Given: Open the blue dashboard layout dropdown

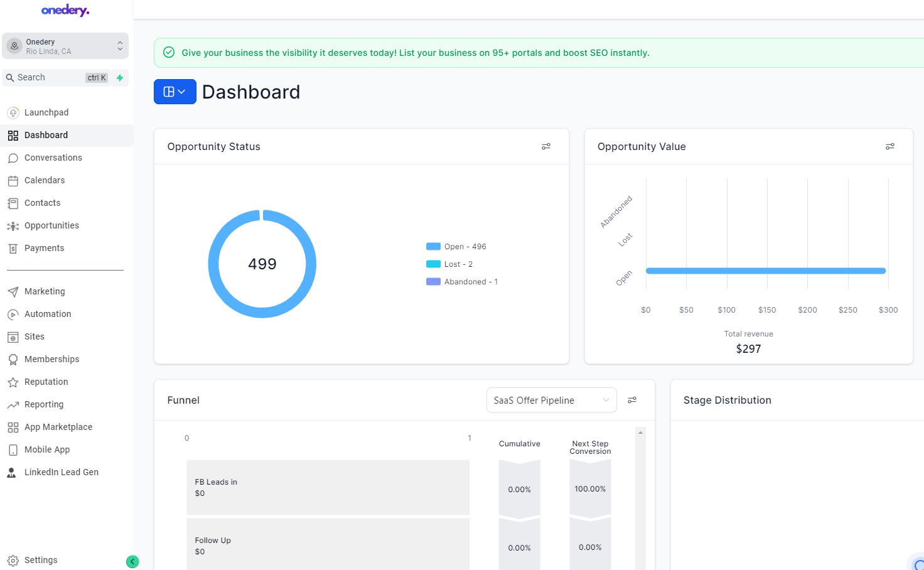Looking at the screenshot, I should click(175, 92).
